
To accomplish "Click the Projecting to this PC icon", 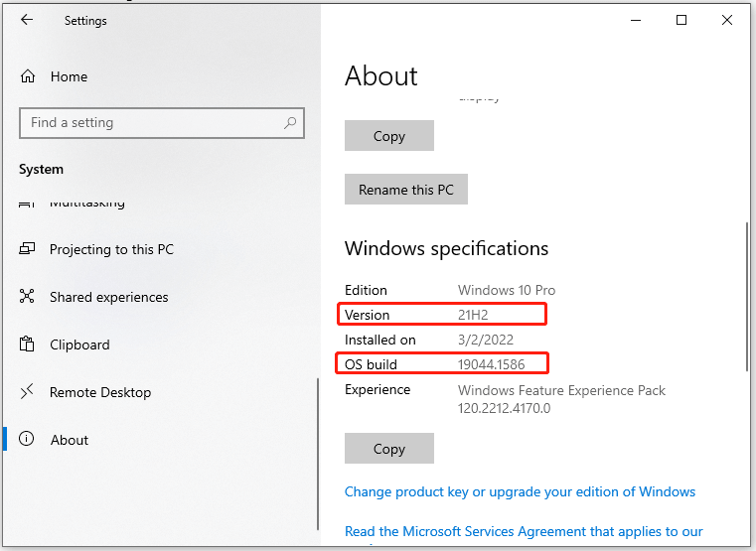I will click(27, 248).
